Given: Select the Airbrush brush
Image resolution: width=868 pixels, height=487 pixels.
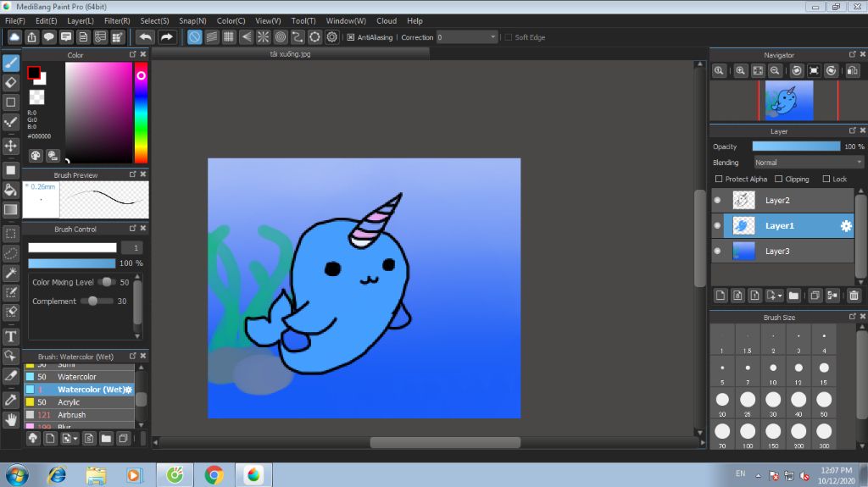Looking at the screenshot, I should point(79,415).
